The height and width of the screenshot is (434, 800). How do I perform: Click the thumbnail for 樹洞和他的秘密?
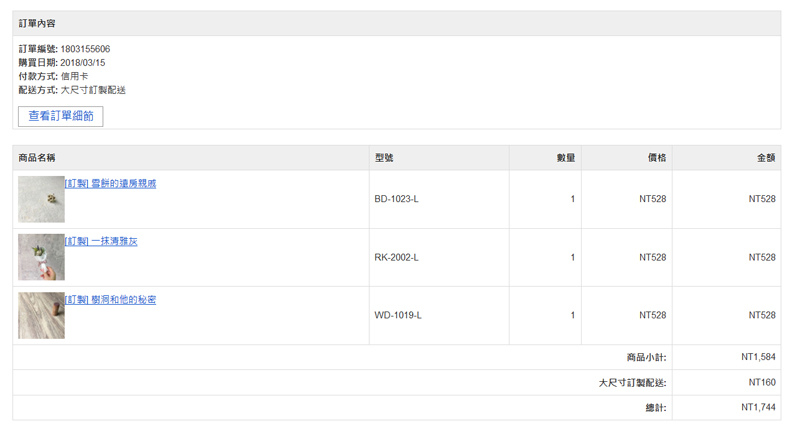point(41,316)
